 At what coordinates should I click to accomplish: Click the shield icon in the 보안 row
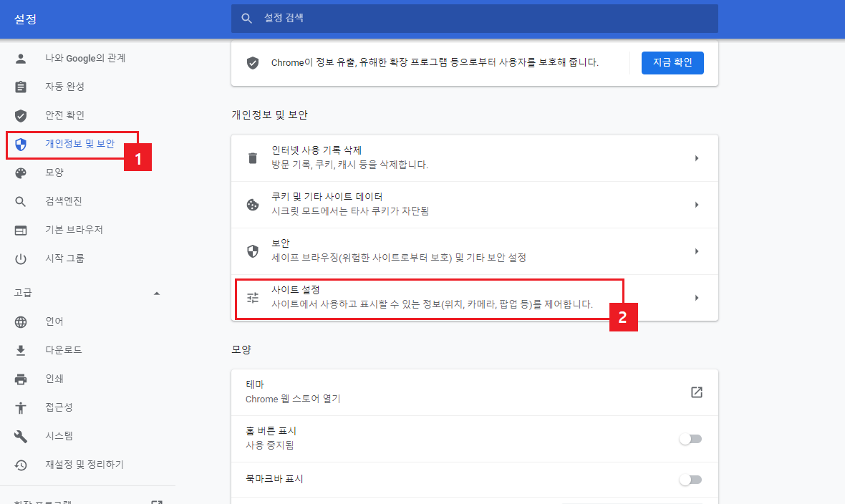(252, 251)
